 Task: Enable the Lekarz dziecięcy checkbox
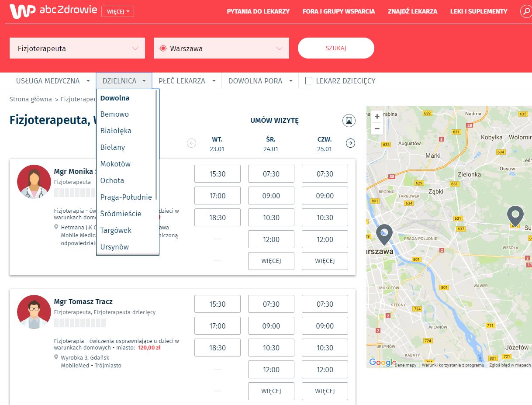pos(309,81)
